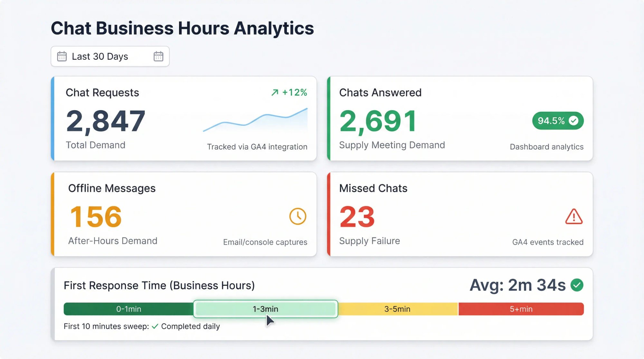Click the GA4 events tracked label
The image size is (644, 359).
point(548,242)
